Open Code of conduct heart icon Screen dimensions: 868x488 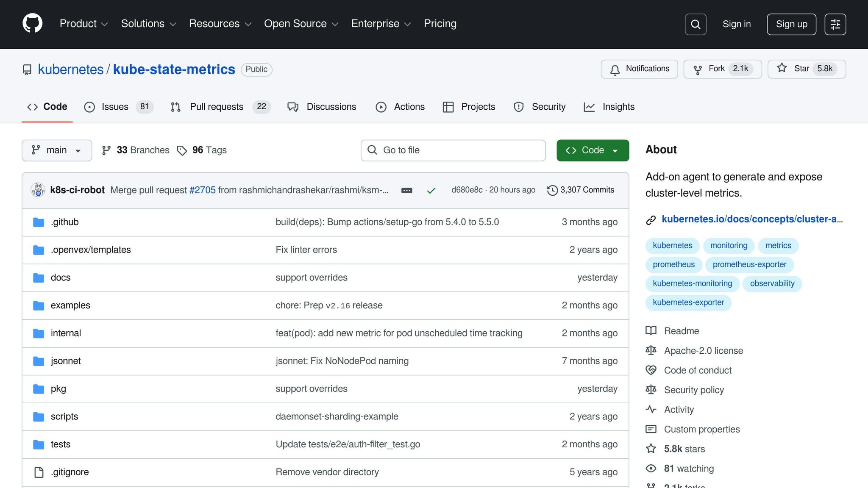651,370
